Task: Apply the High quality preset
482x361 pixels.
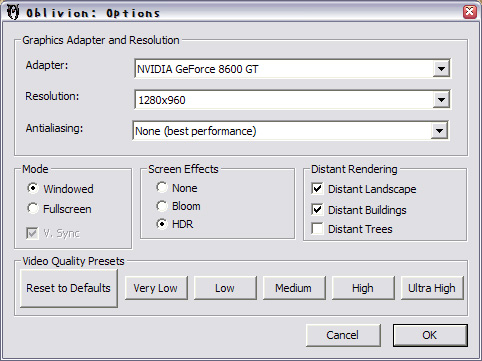Action: point(363,288)
